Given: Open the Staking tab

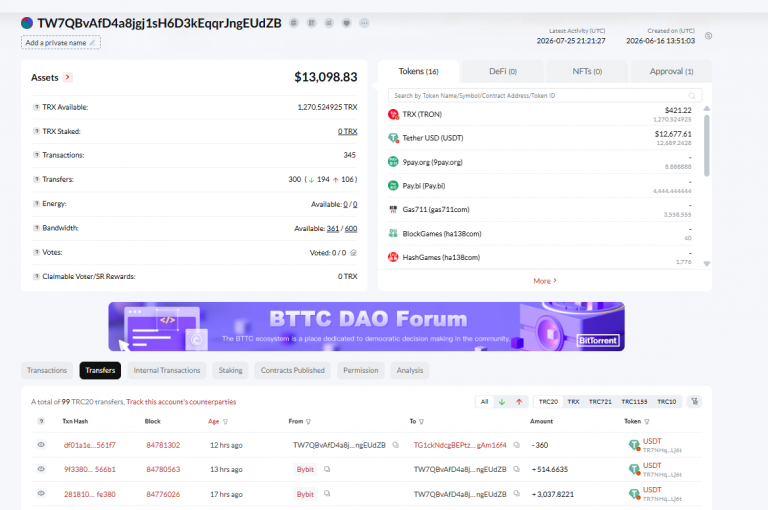Looking at the screenshot, I should pyautogui.click(x=230, y=370).
